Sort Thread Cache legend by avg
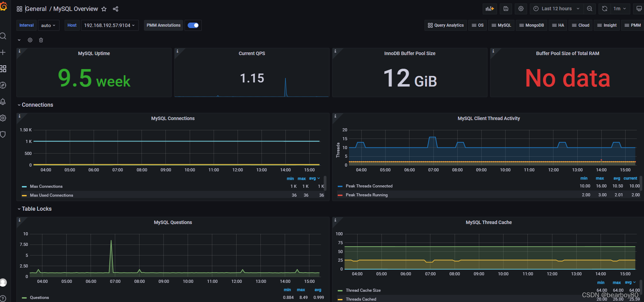644x302 pixels. click(x=630, y=283)
